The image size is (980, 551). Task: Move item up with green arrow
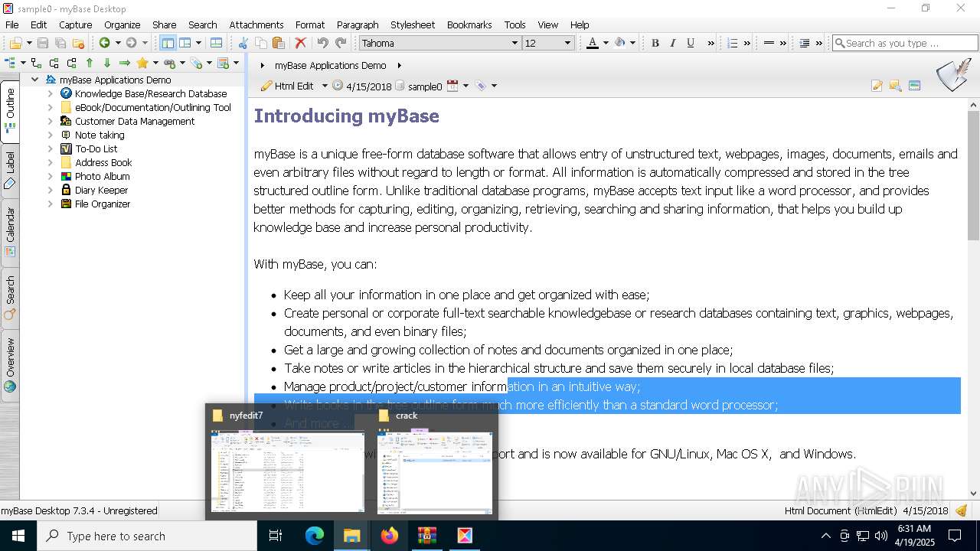click(90, 63)
